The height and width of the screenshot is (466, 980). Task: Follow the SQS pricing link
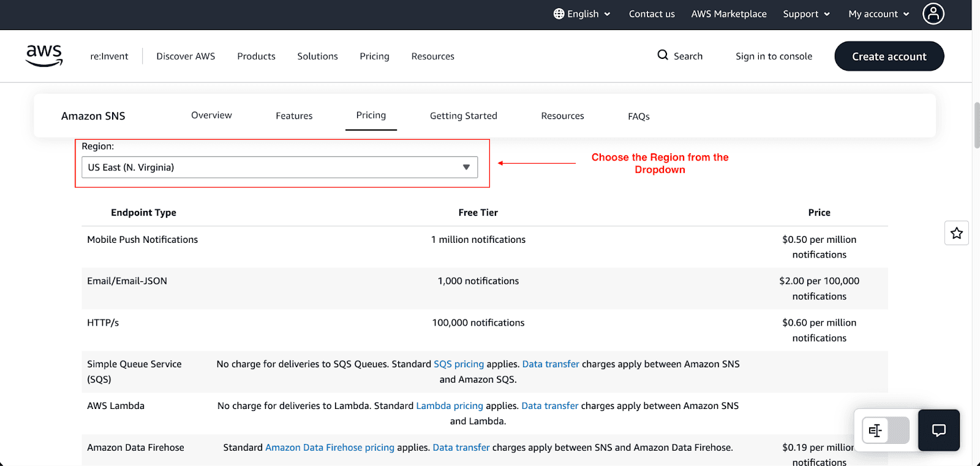click(459, 364)
